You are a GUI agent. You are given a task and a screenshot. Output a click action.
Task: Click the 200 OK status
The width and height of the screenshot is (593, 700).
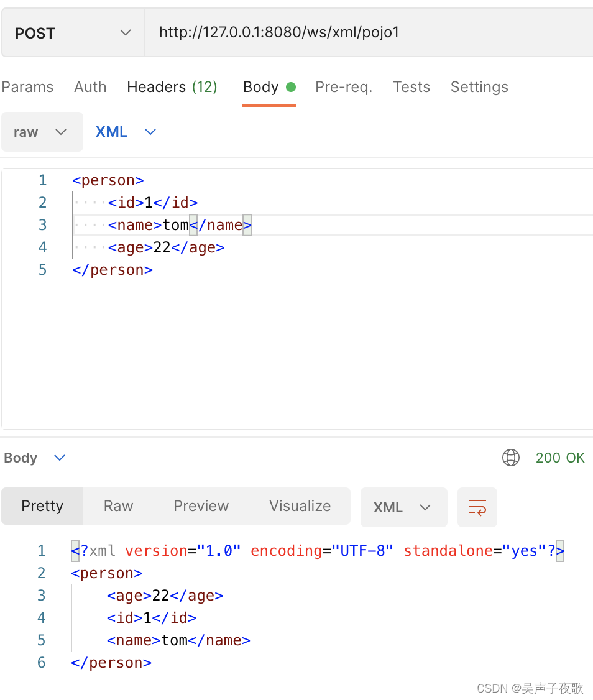pyautogui.click(x=560, y=458)
